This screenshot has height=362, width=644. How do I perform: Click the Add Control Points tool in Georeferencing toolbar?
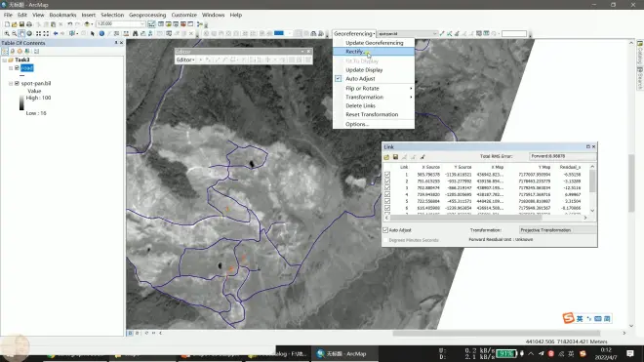[442, 34]
